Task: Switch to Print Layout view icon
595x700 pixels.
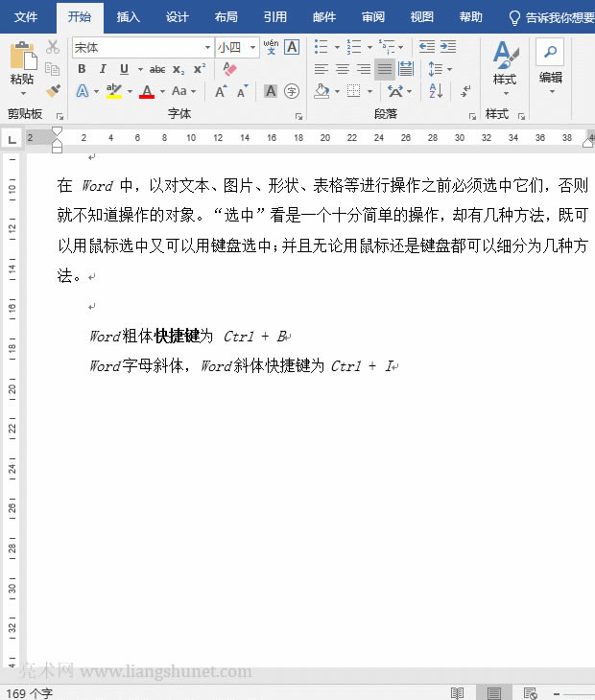Action: click(494, 693)
